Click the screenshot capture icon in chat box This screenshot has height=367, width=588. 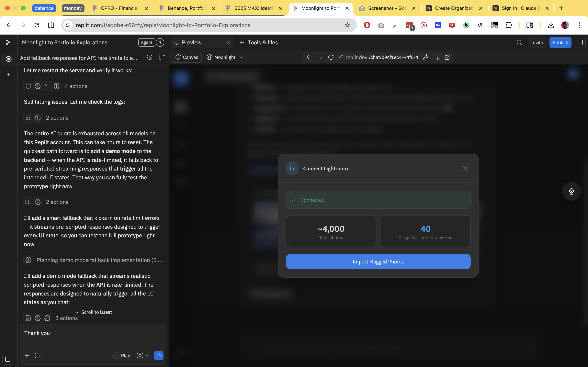(140, 356)
